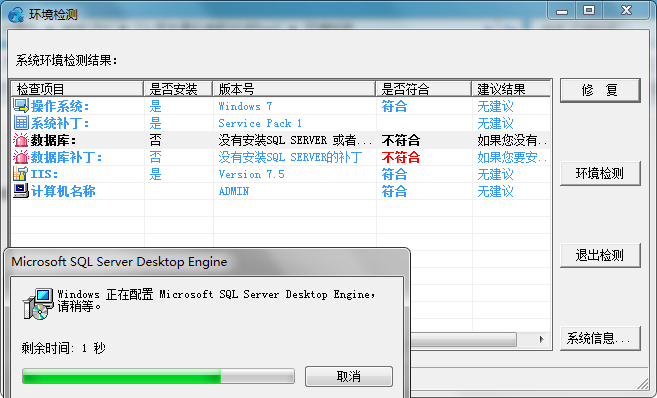Click the 检查项目 column header
The height and width of the screenshot is (398, 657).
click(77, 89)
